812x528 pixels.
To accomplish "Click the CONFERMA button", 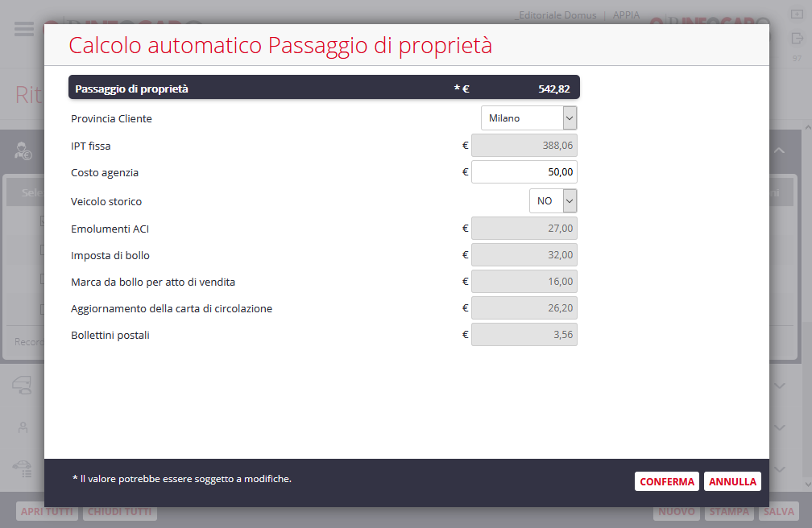I will (x=666, y=481).
